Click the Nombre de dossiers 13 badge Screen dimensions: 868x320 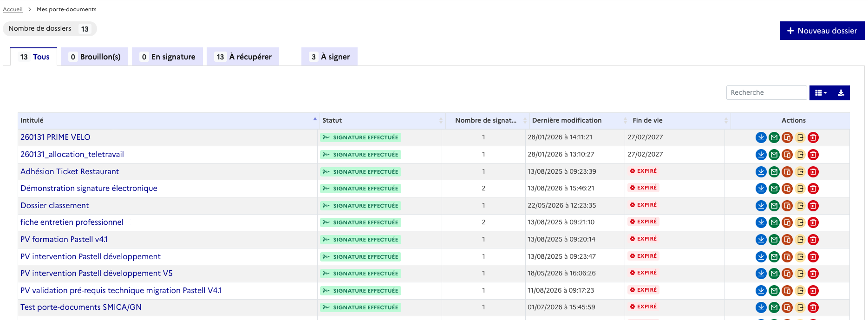coord(50,29)
